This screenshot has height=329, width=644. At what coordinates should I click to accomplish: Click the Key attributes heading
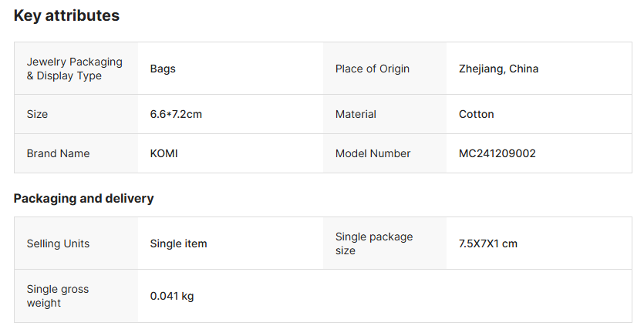pos(66,15)
